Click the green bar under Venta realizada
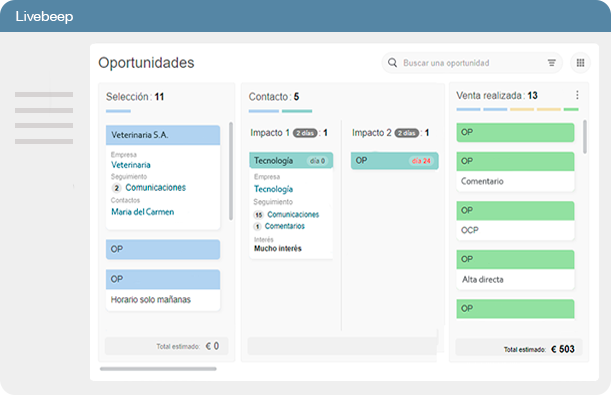611x395 pixels. tap(571, 109)
